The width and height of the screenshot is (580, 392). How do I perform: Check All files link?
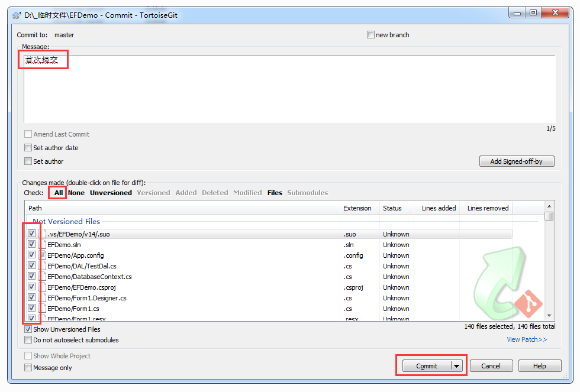coord(59,193)
